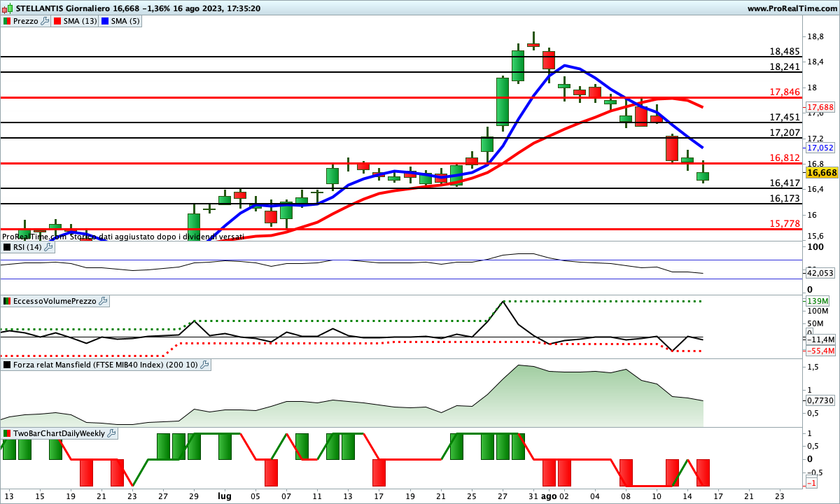Click the yellow current price tag 16,668
Image resolution: width=840 pixels, height=504 pixels.
(x=822, y=172)
